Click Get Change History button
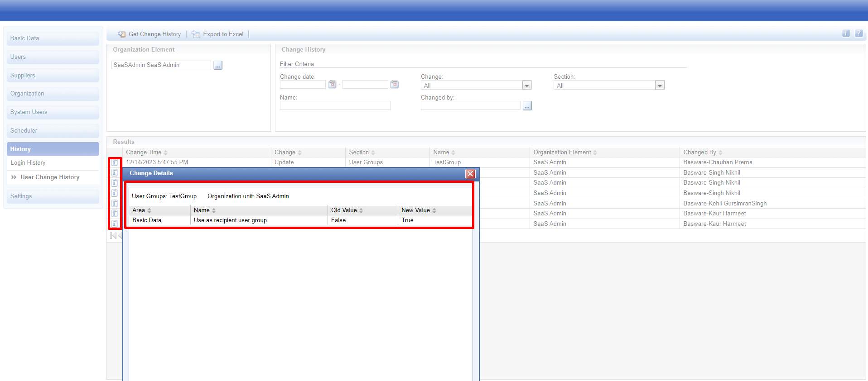The width and height of the screenshot is (868, 381). pos(149,34)
